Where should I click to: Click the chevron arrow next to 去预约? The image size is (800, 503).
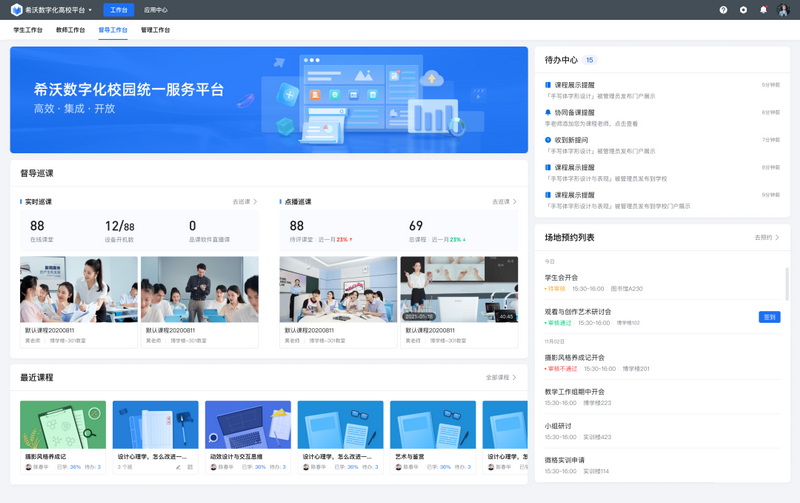tap(777, 238)
